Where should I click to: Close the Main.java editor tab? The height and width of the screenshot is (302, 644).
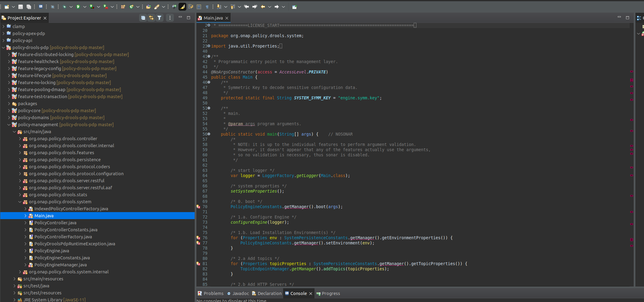pyautogui.click(x=227, y=18)
